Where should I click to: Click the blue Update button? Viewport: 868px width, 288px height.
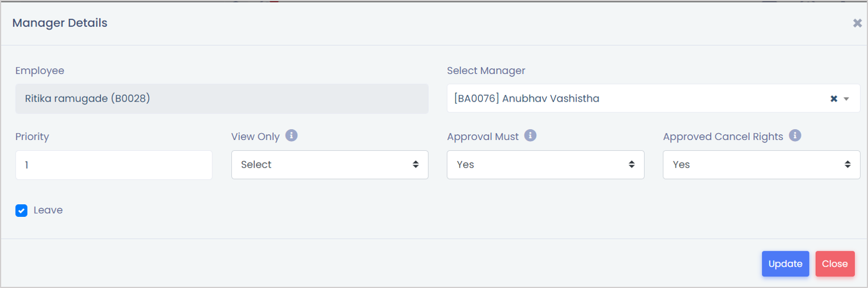pos(785,264)
